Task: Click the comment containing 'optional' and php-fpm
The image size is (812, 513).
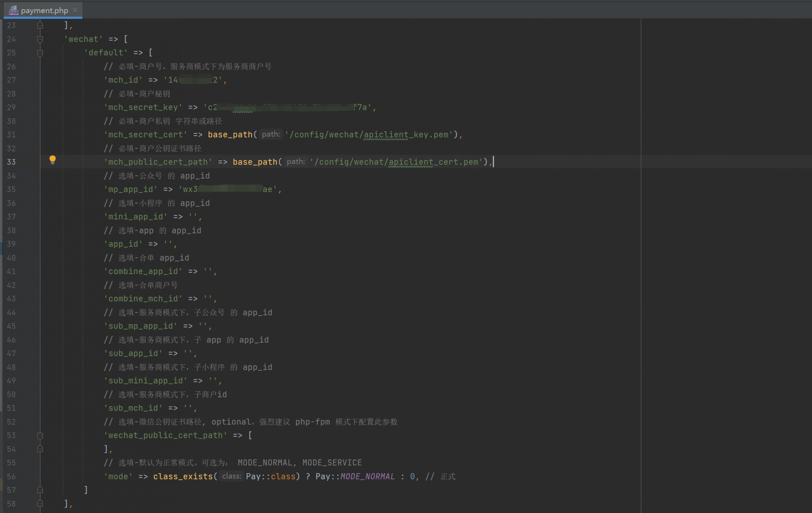Action: coord(251,422)
